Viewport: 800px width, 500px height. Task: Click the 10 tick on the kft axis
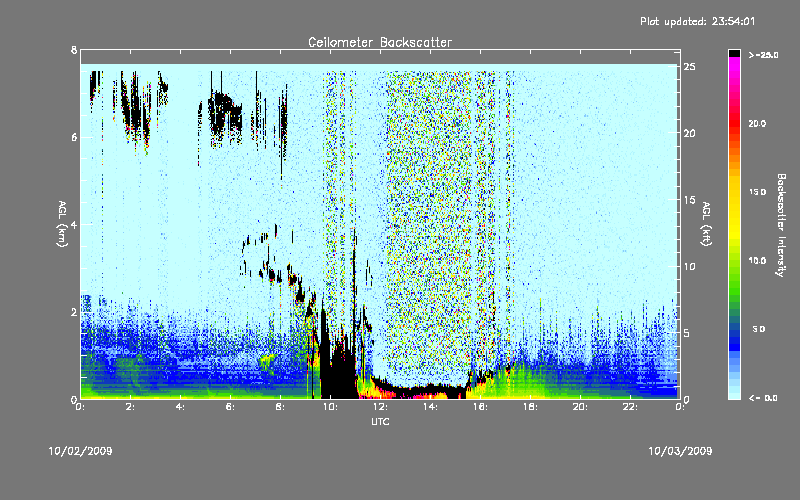tap(689, 266)
